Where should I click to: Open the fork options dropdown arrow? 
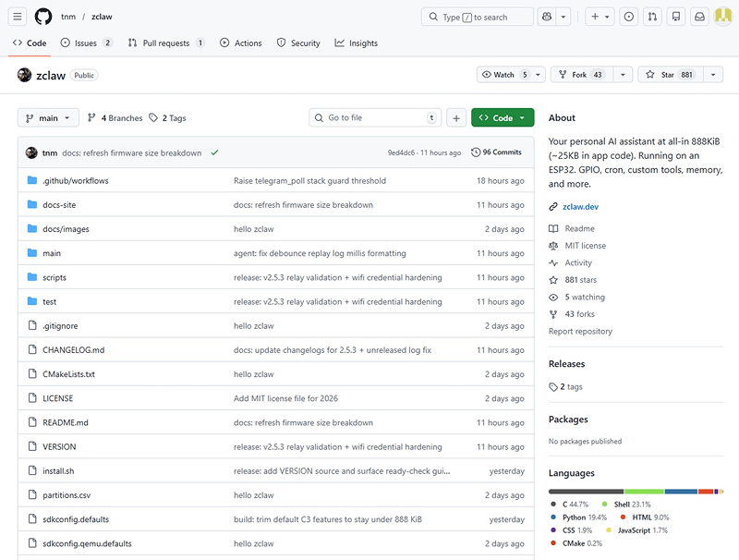coord(623,75)
